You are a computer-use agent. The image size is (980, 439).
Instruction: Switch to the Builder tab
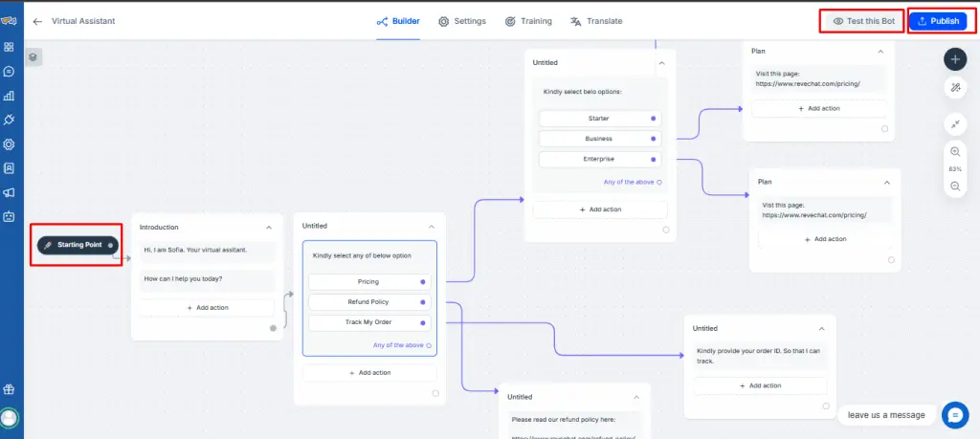pyautogui.click(x=398, y=21)
